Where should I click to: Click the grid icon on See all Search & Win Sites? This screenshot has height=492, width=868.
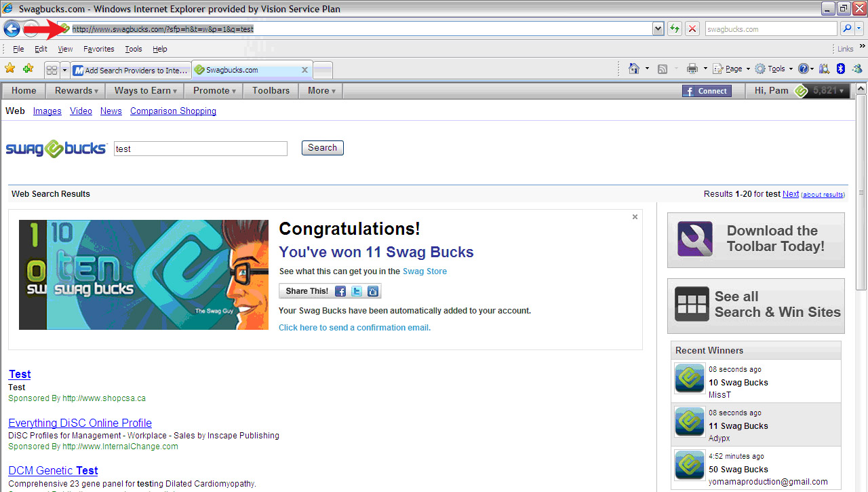(x=692, y=304)
